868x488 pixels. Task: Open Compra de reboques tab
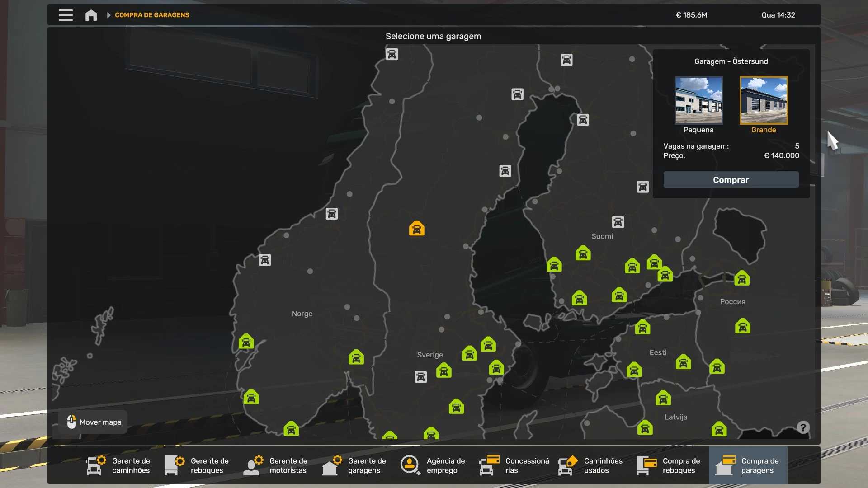pos(669,465)
